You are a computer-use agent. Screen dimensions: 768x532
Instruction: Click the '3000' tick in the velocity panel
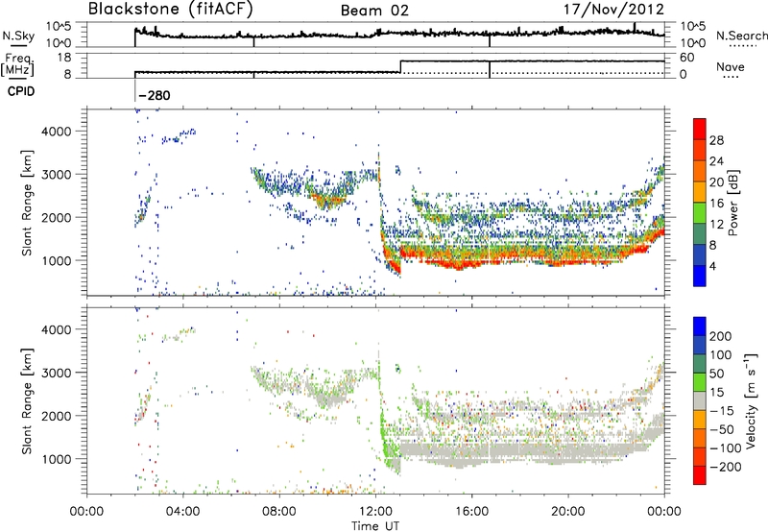tap(56, 373)
